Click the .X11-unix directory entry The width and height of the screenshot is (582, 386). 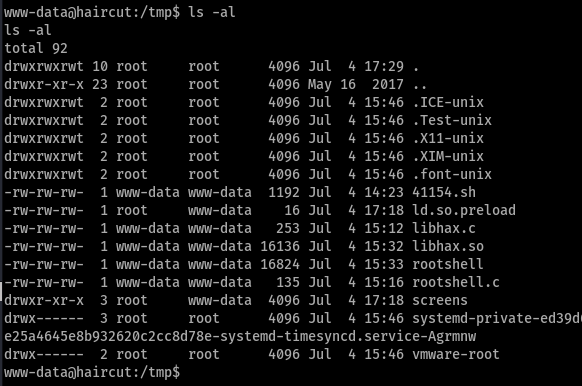tap(448, 138)
